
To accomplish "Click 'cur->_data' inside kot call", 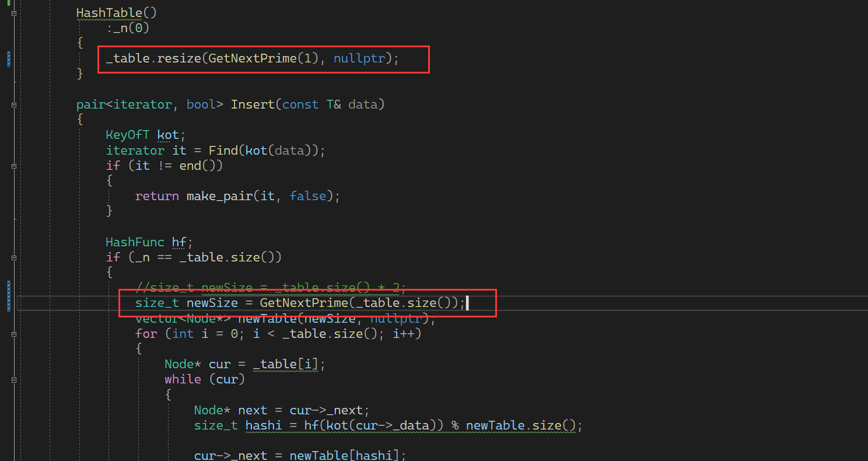I will point(392,425).
